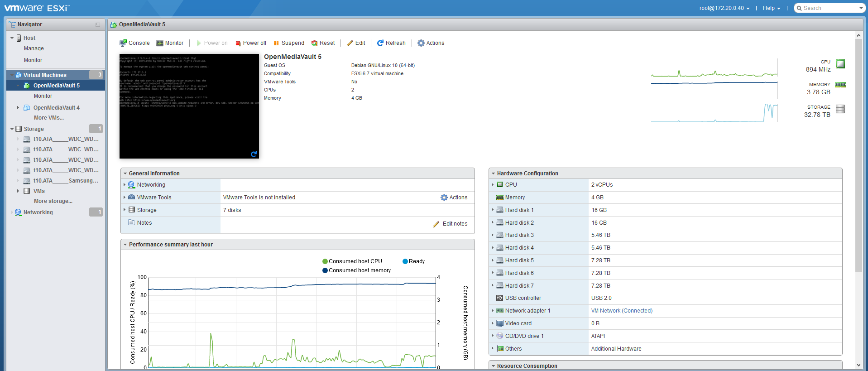This screenshot has height=371, width=868.
Task: Open the Monitor toolbar button
Action: click(x=170, y=43)
